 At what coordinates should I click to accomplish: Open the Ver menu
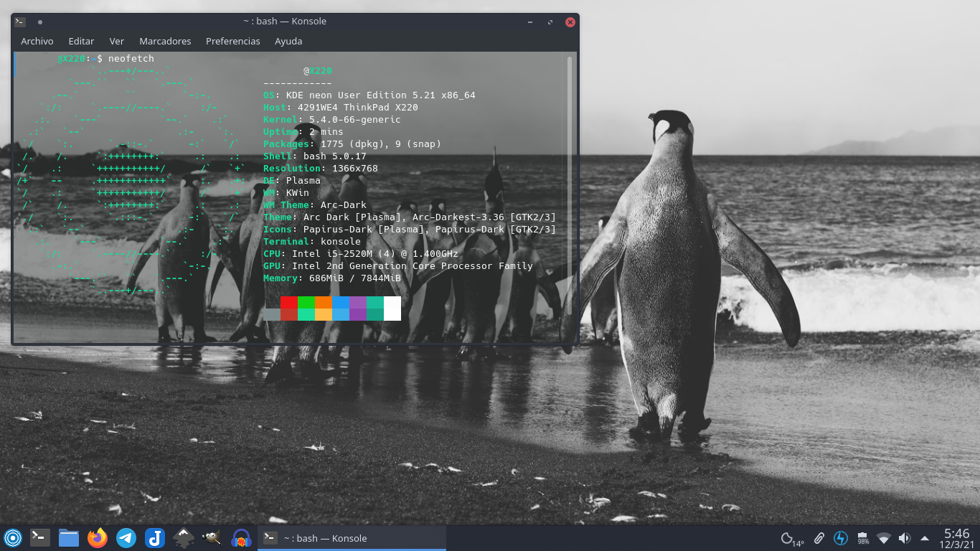117,42
